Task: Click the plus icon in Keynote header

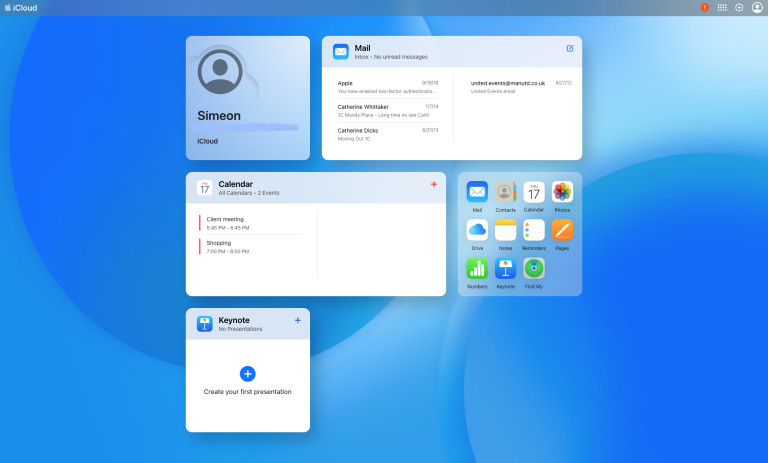Action: coord(297,320)
